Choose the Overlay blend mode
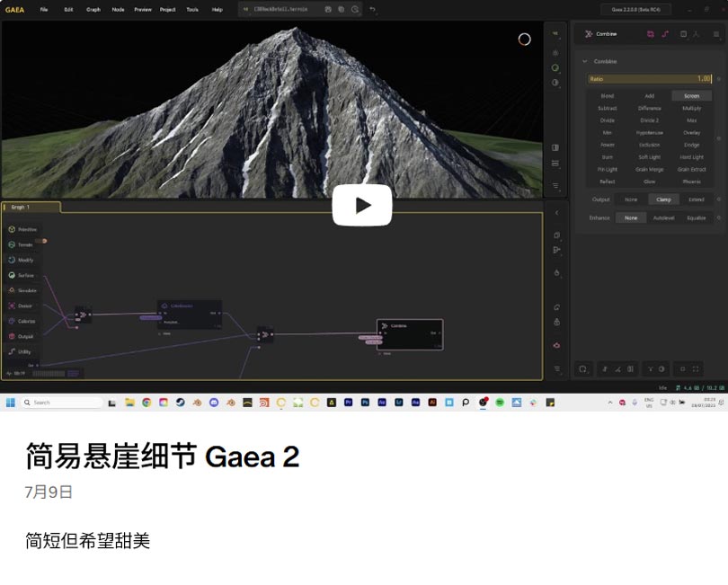The image size is (728, 585). click(691, 132)
